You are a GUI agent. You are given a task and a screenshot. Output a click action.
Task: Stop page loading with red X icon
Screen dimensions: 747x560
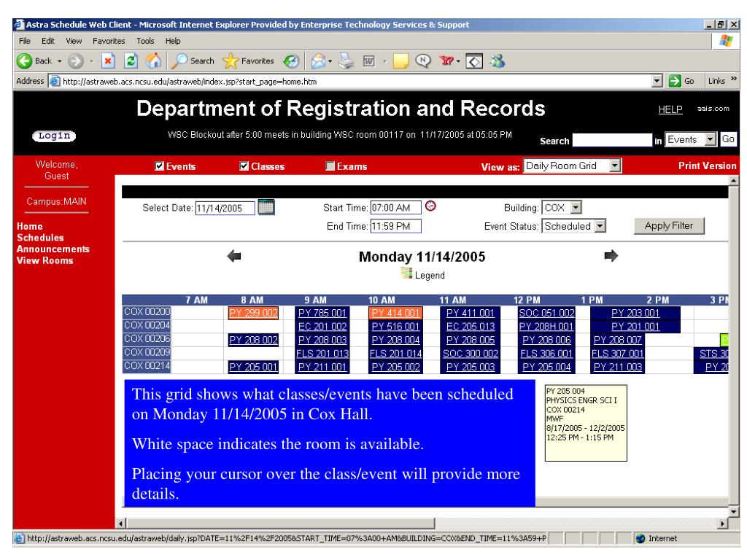click(109, 61)
